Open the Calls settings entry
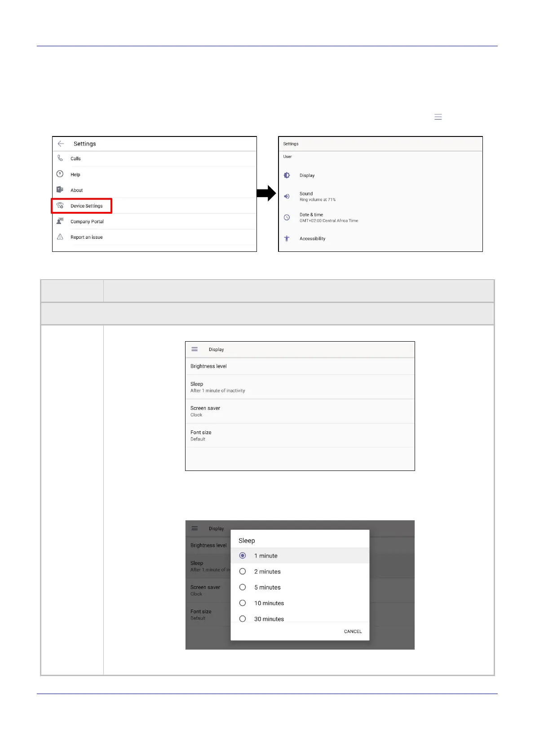Image resolution: width=535 pixels, height=756 pixels. click(155, 158)
